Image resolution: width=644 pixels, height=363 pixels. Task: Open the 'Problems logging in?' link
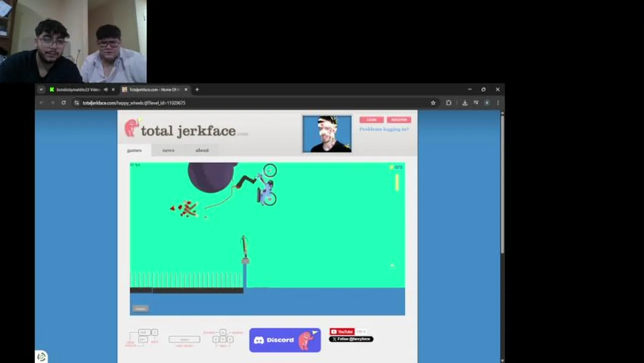(384, 129)
